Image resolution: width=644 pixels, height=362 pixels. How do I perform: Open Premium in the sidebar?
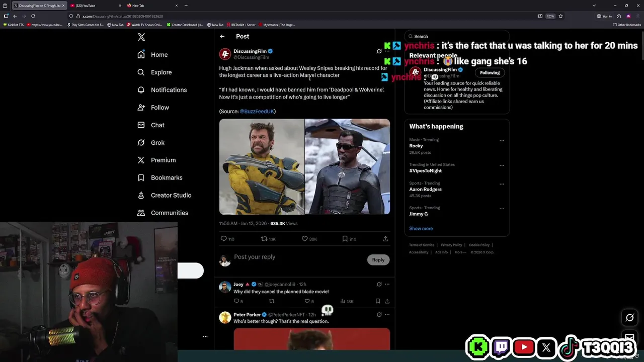tap(156, 160)
